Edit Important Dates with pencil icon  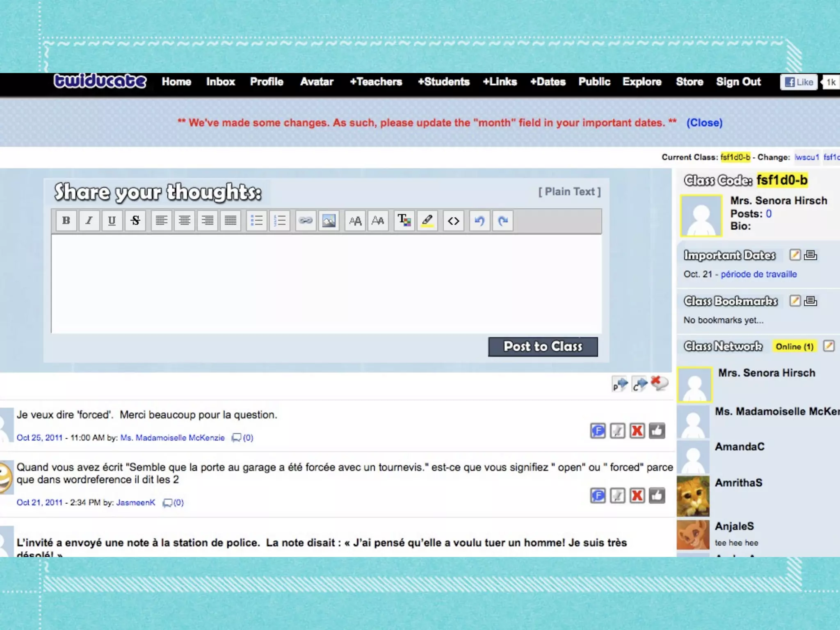795,255
